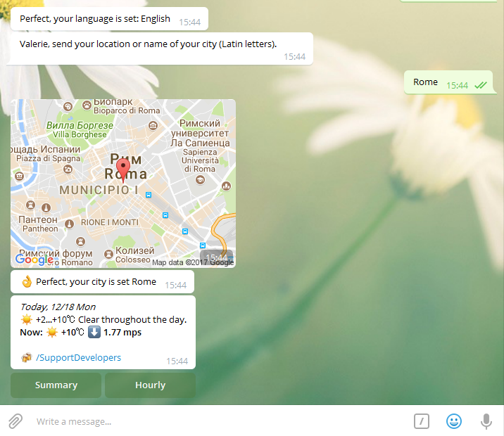Click the Hourly bot button
This screenshot has height=436, width=504.
(150, 385)
